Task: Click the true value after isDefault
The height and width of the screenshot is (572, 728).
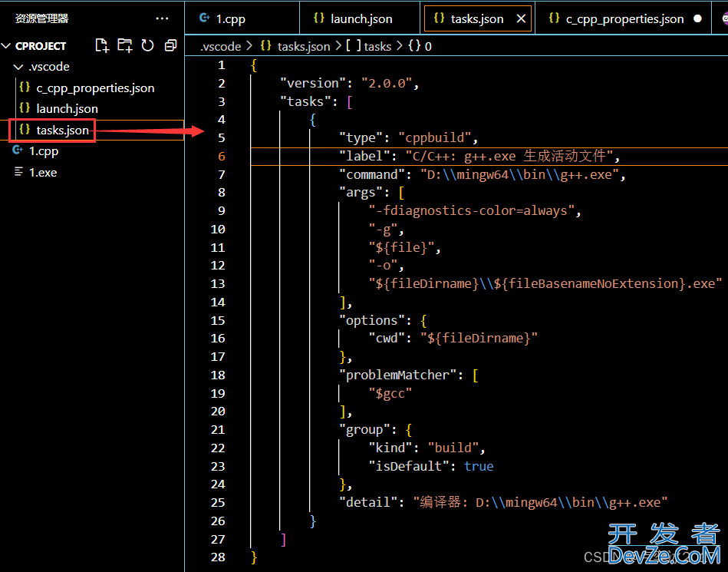Action: pyautogui.click(x=479, y=466)
